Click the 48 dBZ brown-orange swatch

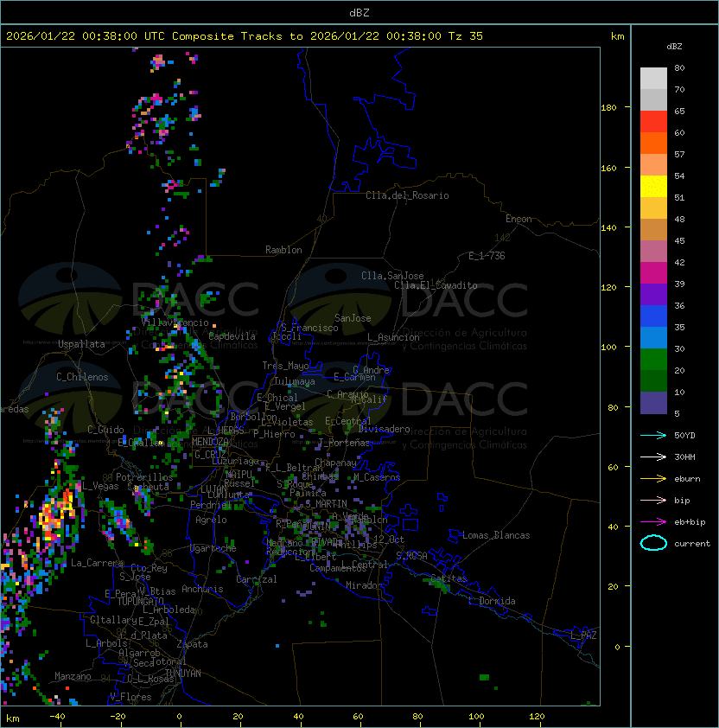(653, 230)
